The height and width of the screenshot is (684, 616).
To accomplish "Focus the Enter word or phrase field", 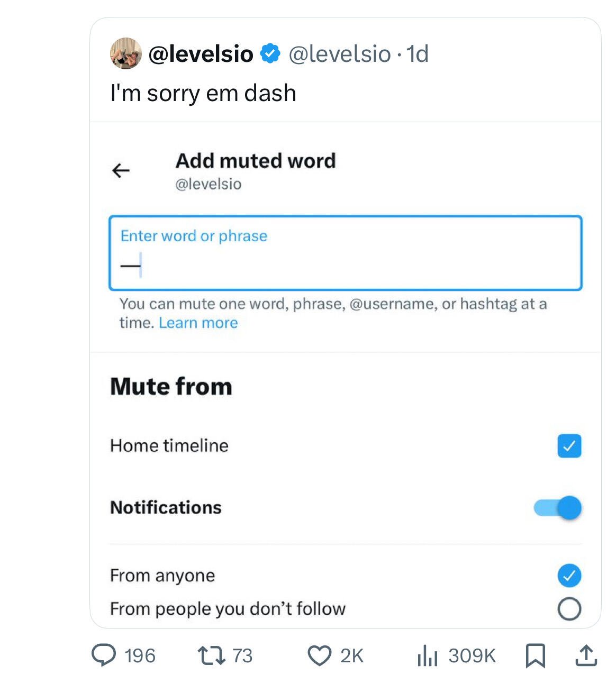I will coord(346,253).
